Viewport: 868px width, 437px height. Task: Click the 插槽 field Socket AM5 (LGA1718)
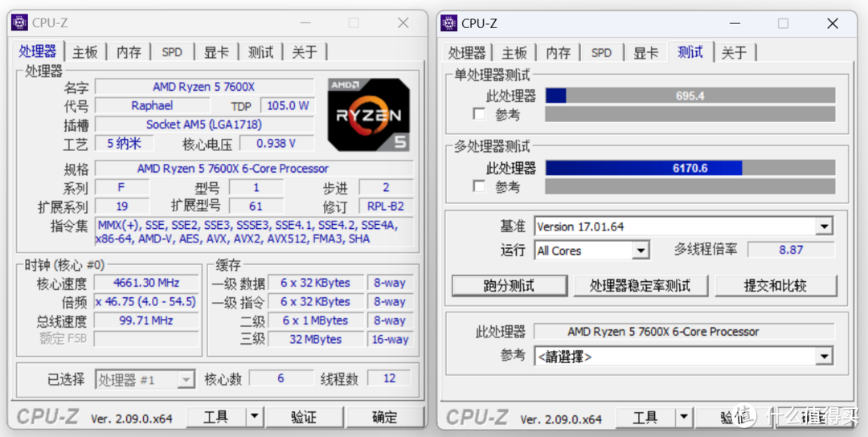[x=204, y=125]
